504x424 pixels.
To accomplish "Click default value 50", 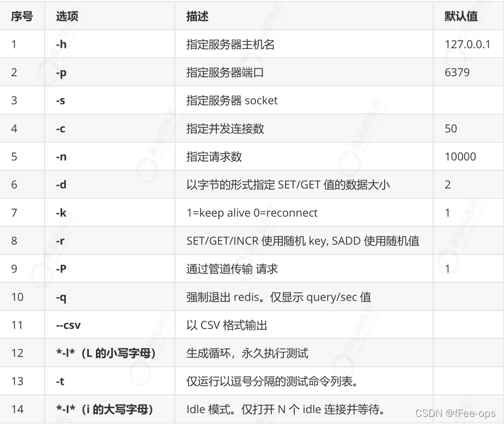I will coord(451,128).
